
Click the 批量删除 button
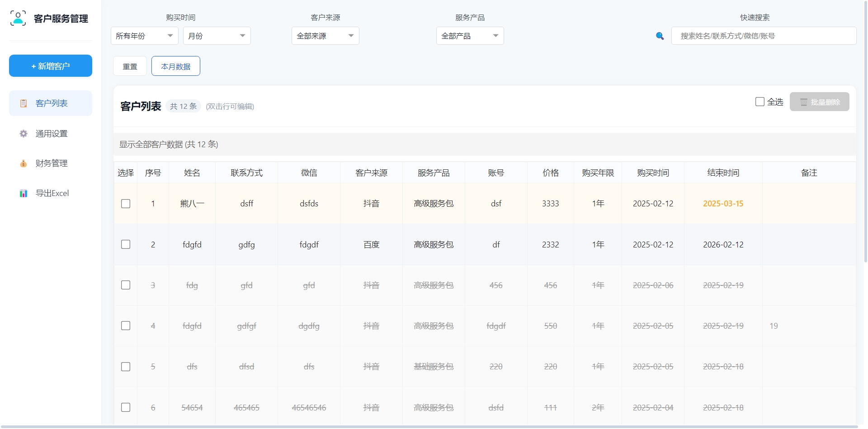[x=820, y=102]
